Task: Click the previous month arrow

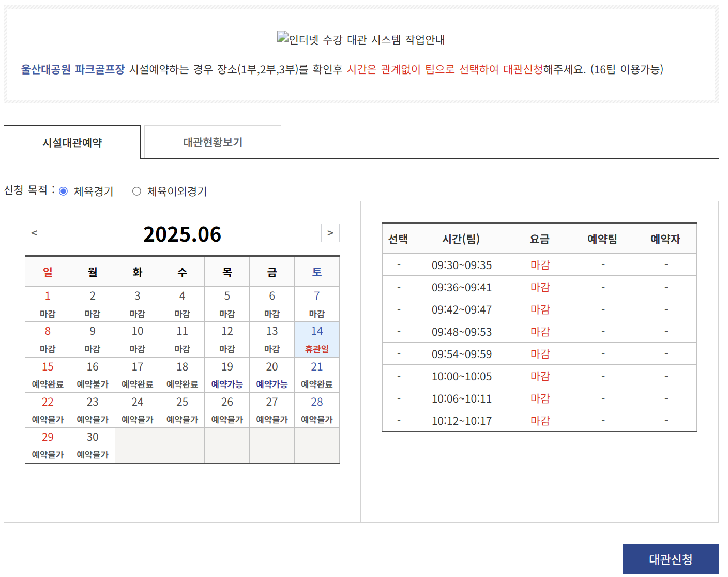Action: [34, 233]
